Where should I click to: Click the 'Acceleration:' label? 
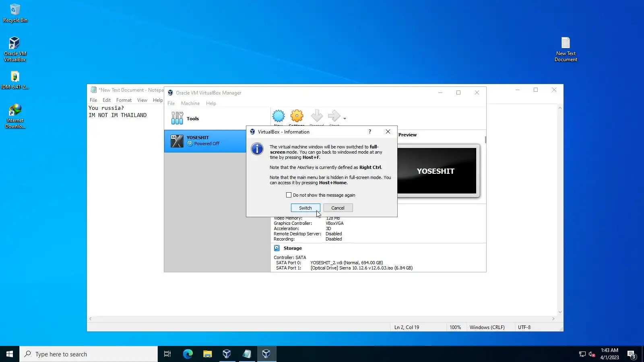click(287, 228)
